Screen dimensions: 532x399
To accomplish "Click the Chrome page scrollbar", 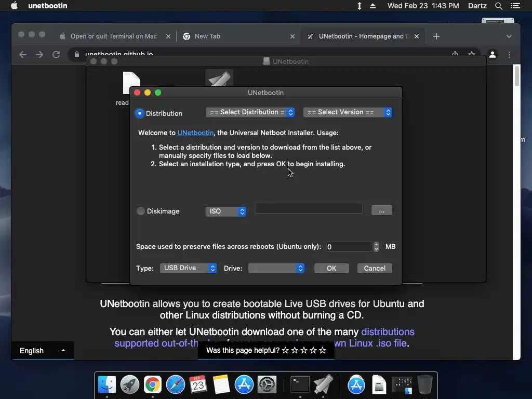I will point(517,76).
